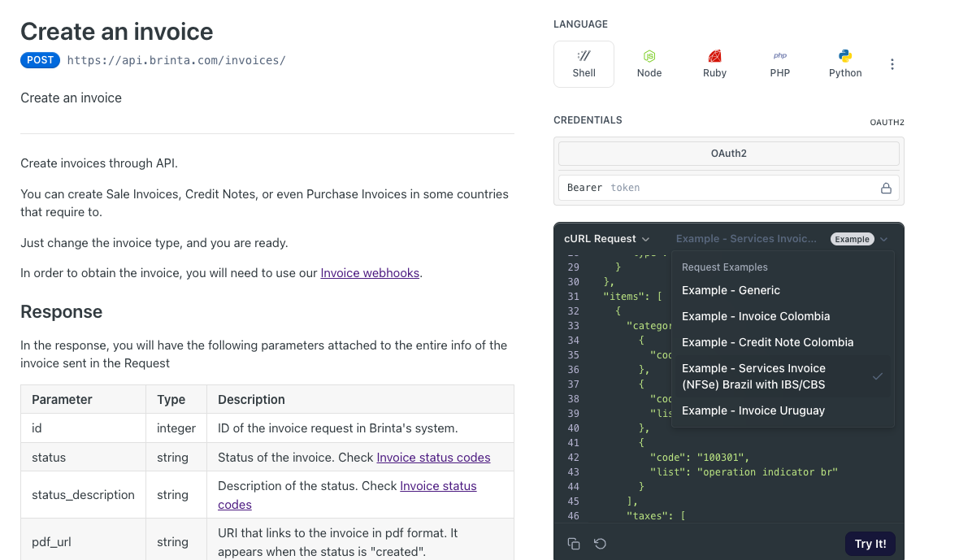Click the 'Response' section heading

[61, 312]
